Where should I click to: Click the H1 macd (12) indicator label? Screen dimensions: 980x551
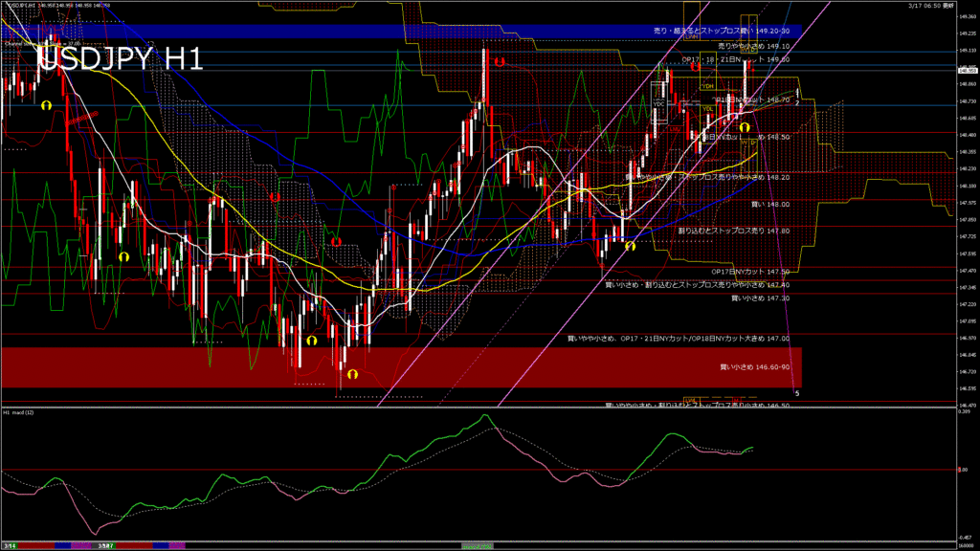point(19,412)
